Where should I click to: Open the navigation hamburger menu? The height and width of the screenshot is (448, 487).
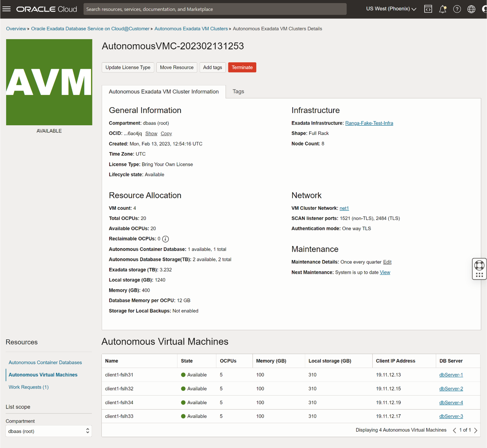[6, 9]
